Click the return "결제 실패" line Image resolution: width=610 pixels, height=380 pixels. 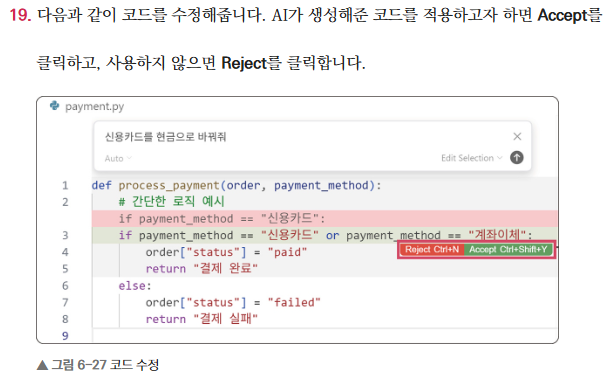click(x=202, y=319)
